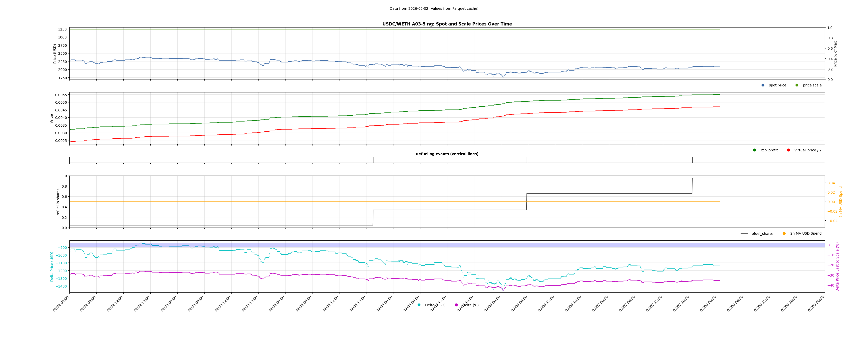Click the refuel_shares legend line marker

click(x=744, y=234)
